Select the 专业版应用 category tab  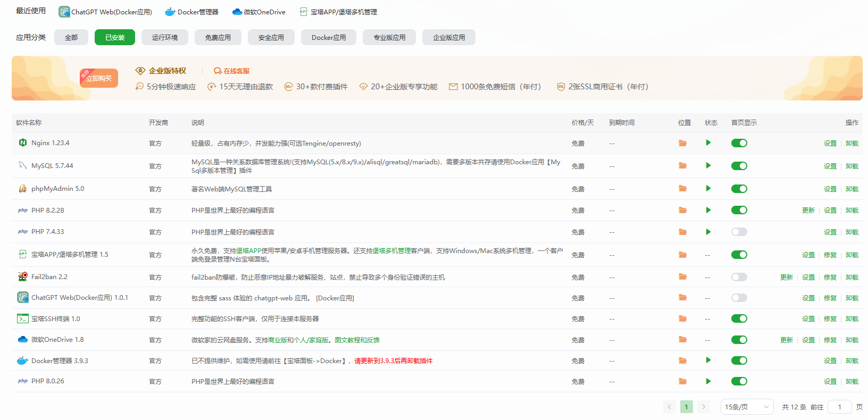389,37
